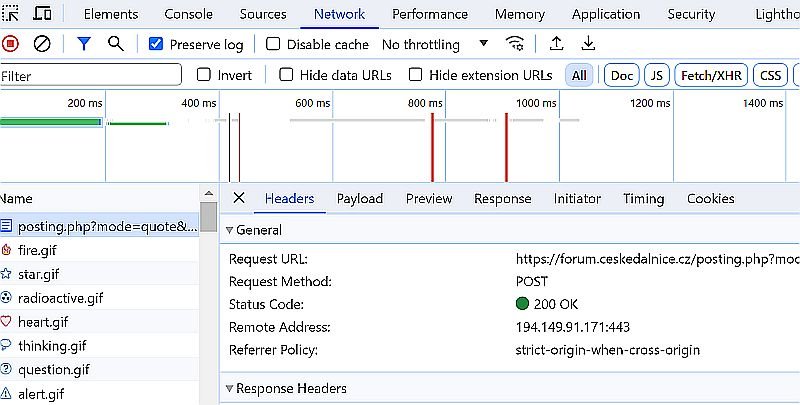Activate the inspect element picker icon
Screen dimensions: 800x405
pos(11,14)
